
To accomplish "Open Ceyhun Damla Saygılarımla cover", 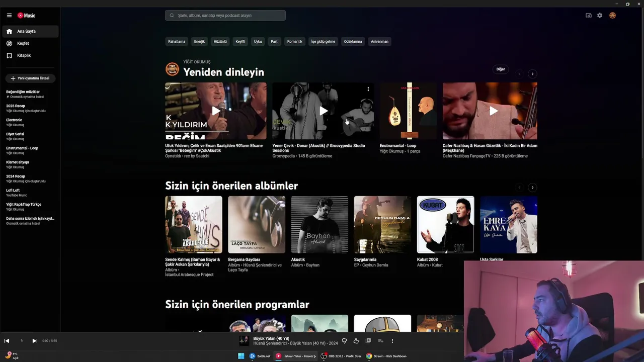I will click(382, 225).
